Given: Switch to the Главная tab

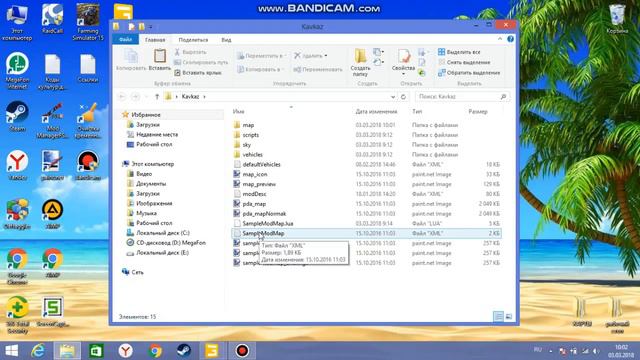Looking at the screenshot, I should (x=155, y=40).
